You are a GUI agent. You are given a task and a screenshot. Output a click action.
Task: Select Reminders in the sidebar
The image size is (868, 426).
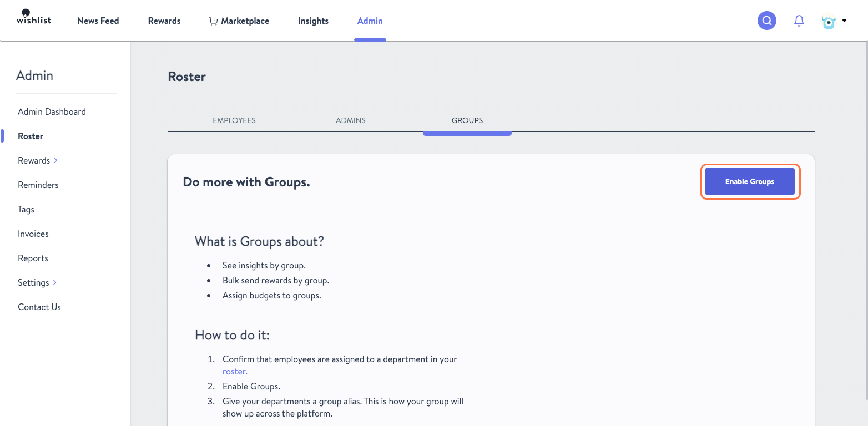(38, 185)
